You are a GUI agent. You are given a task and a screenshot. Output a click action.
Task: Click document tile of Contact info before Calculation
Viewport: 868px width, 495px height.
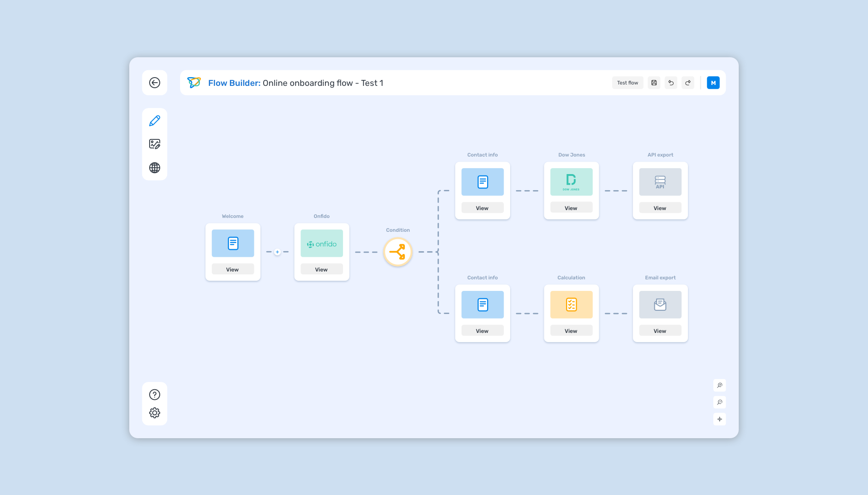(x=482, y=305)
